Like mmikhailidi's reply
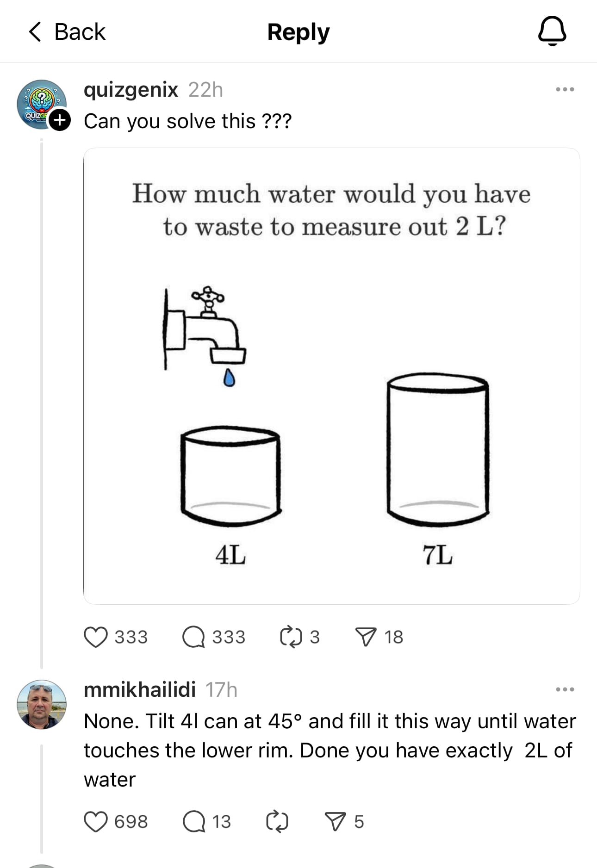597x868 pixels. click(96, 822)
